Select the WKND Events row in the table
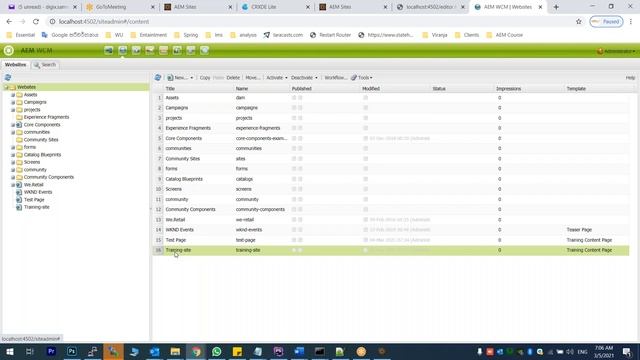Viewport: 640px width, 360px height. 391,230
